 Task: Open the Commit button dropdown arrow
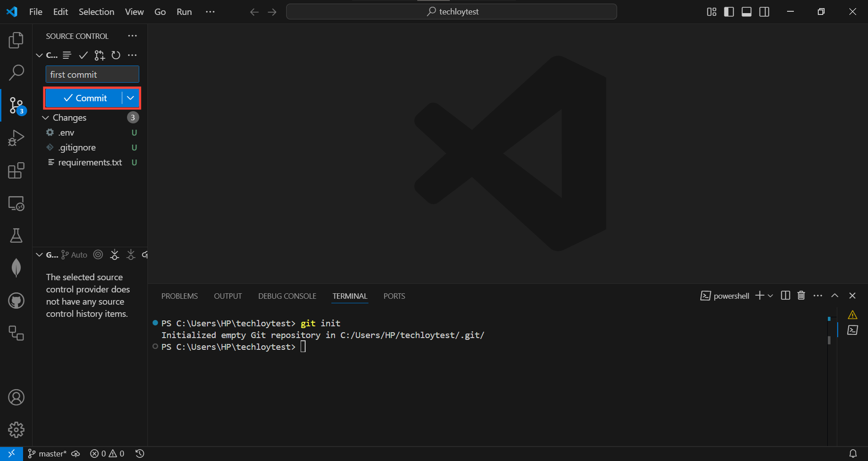(130, 98)
